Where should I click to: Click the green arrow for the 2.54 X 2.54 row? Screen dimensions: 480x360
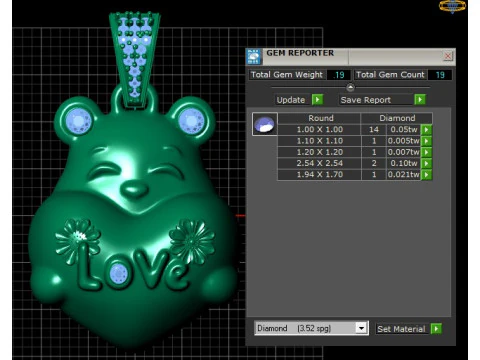[426, 163]
